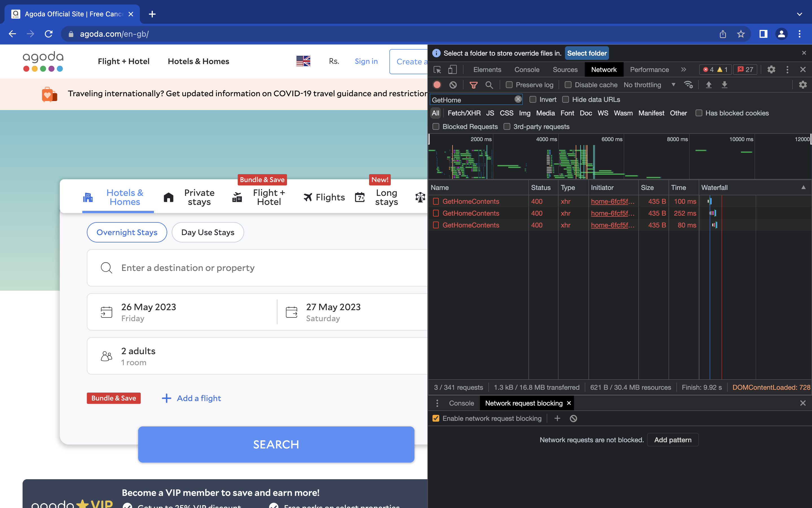
Task: Click the SEARCH button
Action: coord(276,444)
